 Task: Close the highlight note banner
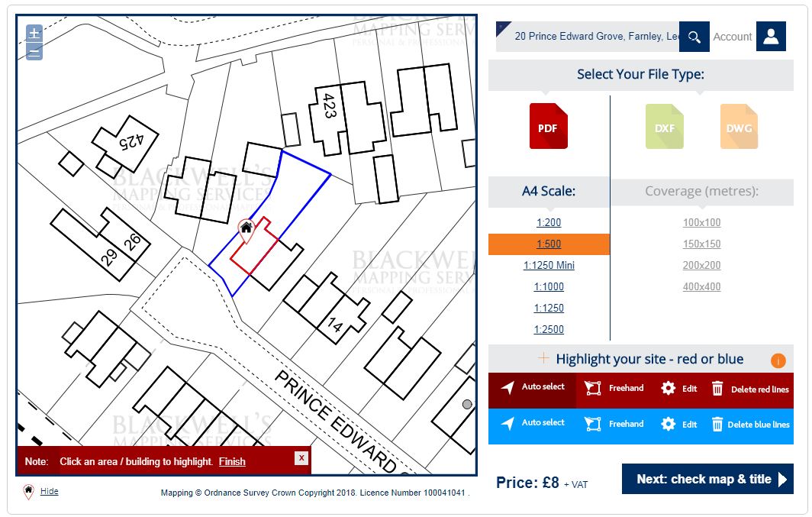click(x=301, y=458)
